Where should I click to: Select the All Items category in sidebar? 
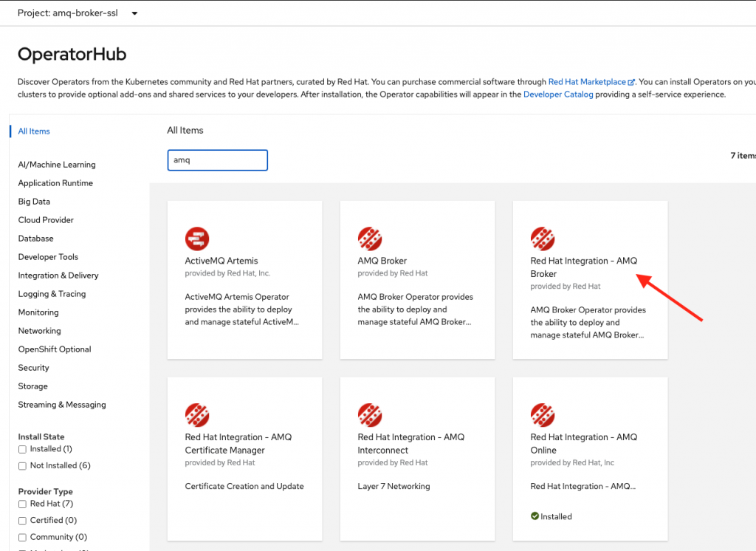coord(34,131)
